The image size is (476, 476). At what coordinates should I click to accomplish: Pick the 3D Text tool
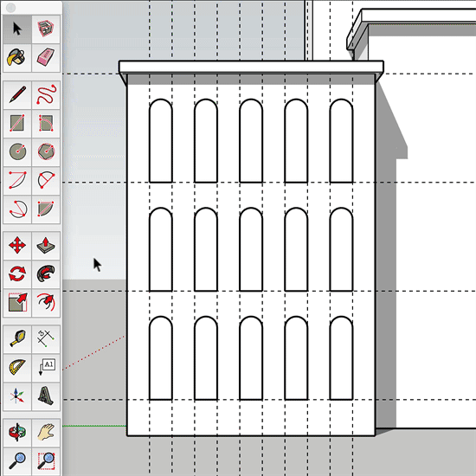(46, 396)
